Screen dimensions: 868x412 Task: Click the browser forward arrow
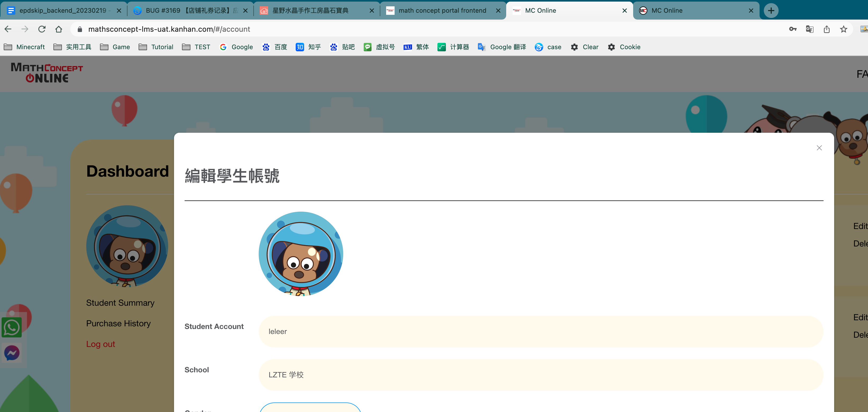point(25,29)
